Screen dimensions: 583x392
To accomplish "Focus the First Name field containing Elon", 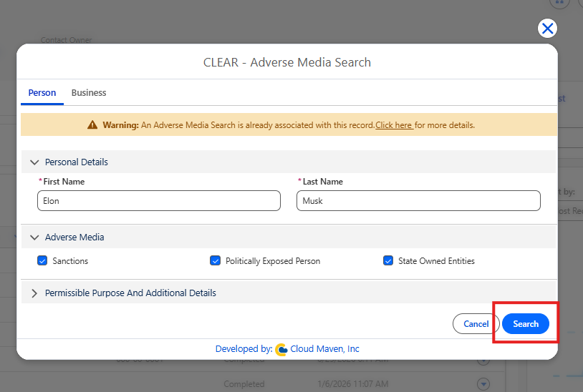I will [159, 201].
